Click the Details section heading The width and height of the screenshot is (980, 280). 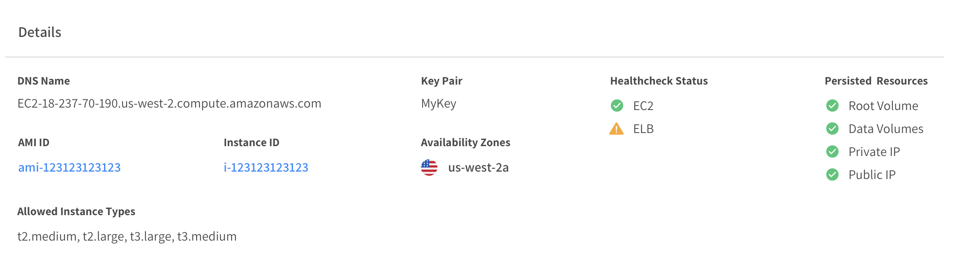click(40, 32)
